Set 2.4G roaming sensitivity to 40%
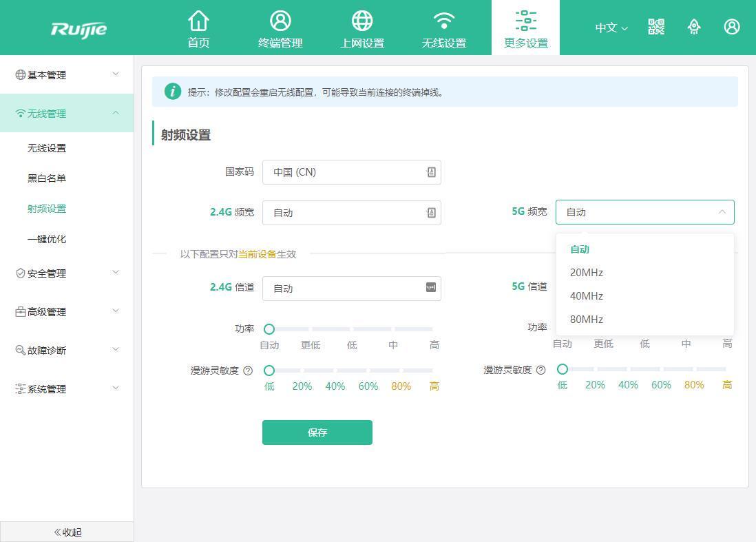756x542 pixels. click(x=335, y=386)
